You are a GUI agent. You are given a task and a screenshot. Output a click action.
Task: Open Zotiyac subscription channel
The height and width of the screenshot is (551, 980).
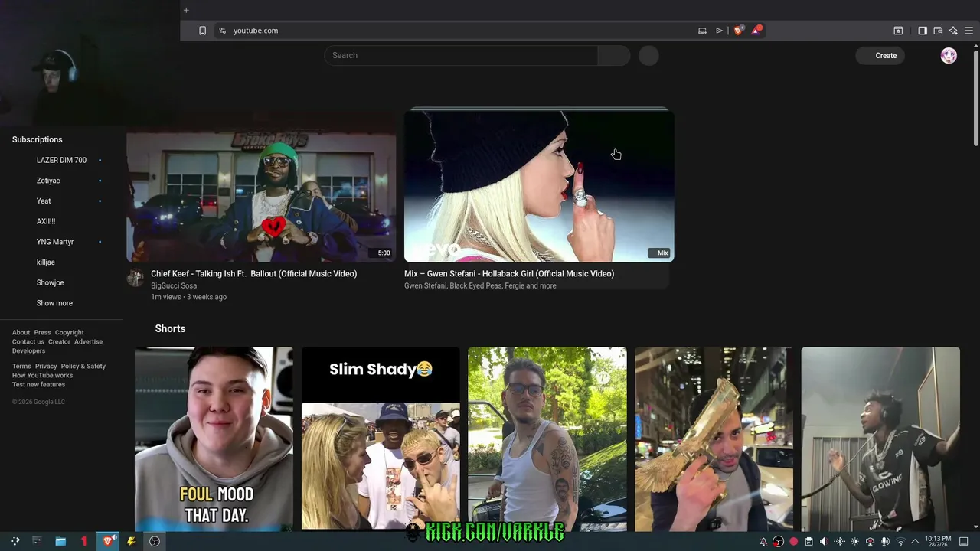[48, 181]
